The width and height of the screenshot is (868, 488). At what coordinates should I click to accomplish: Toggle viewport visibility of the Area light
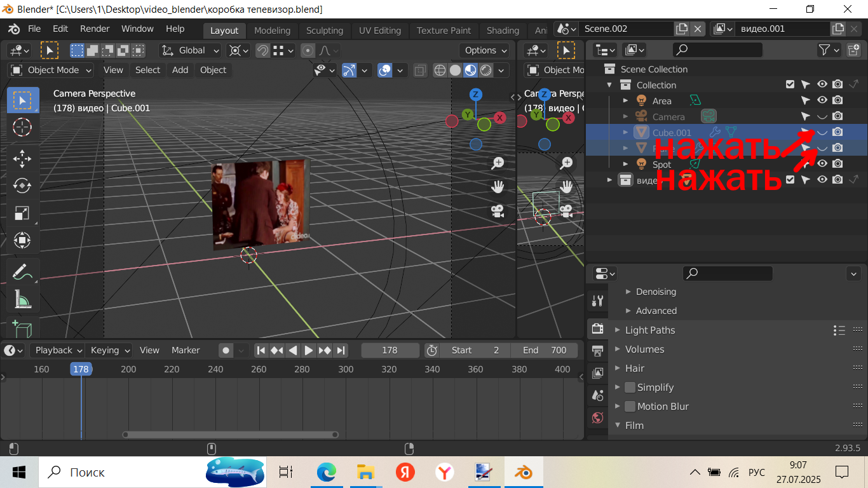(822, 100)
